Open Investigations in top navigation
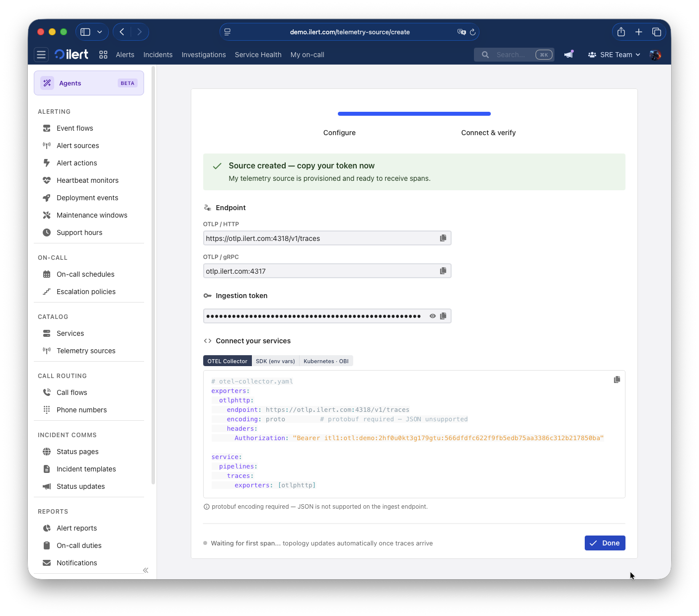Image resolution: width=699 pixels, height=616 pixels. click(x=204, y=55)
